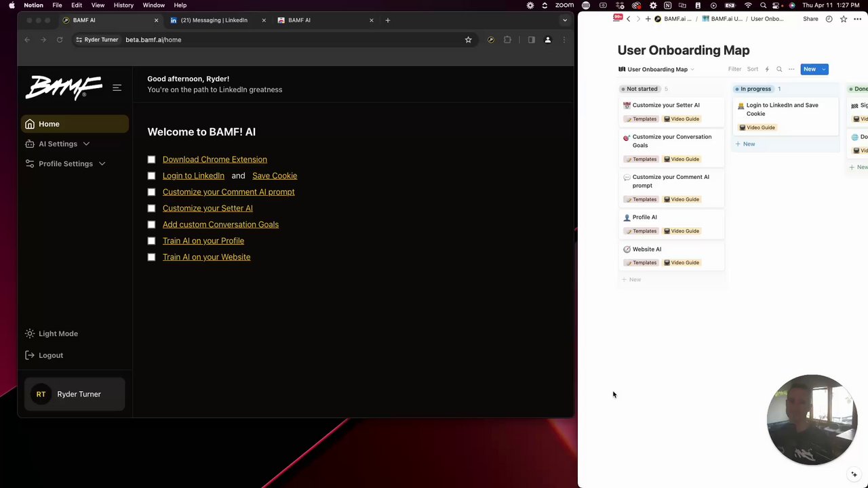Open Customize your Setter AI link
The height and width of the screenshot is (488, 868).
[x=208, y=208]
